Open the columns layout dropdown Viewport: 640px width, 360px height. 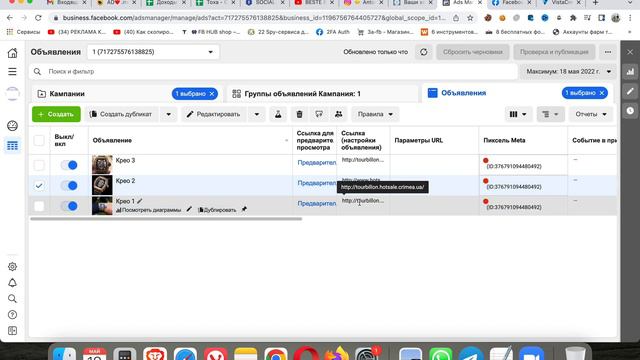coord(518,114)
